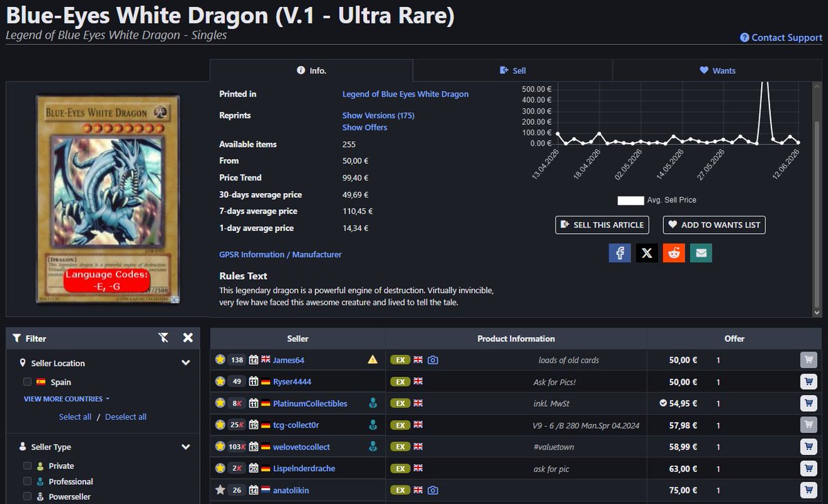Click the warning triangle next to James64
This screenshot has width=828, height=504.
(x=373, y=360)
